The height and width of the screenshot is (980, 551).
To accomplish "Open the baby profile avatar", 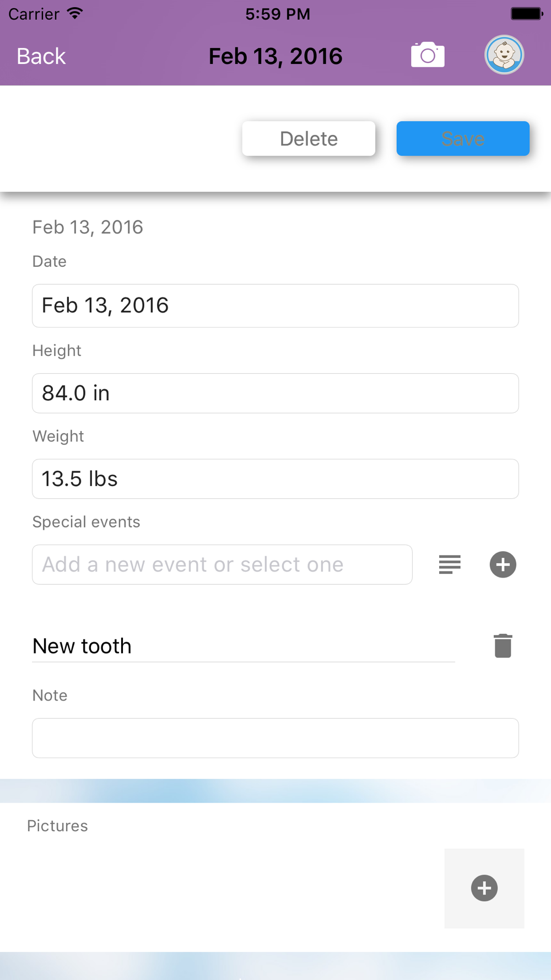I will coord(504,55).
